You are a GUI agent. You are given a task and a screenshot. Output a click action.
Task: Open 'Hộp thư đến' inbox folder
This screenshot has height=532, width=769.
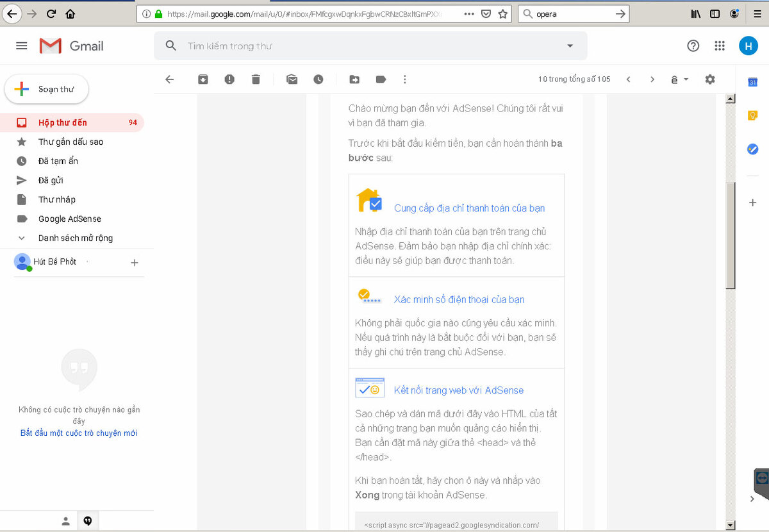[x=72, y=122]
